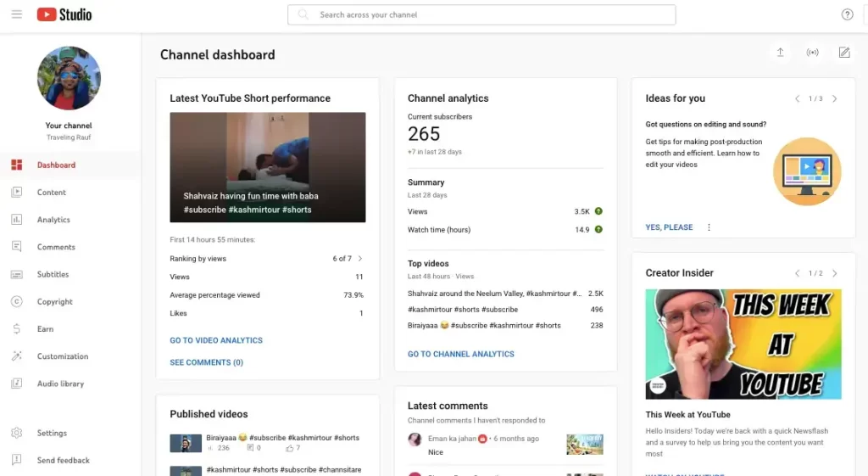Click the video thumbnail beside Nice comment

click(585, 445)
